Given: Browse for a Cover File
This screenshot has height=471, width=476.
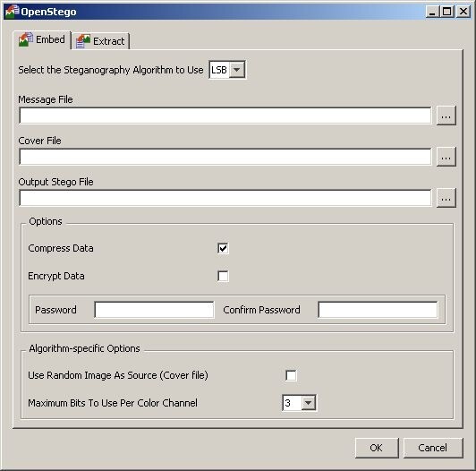Looking at the screenshot, I should [x=446, y=157].
